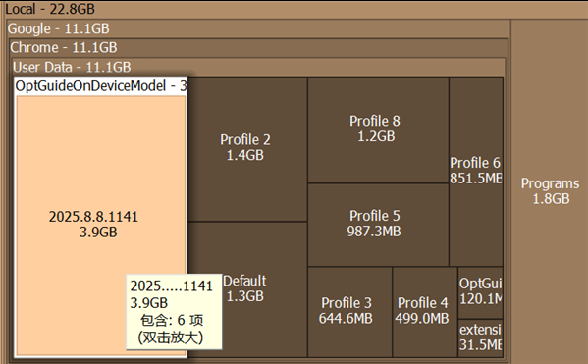Click the Programs label text
Image resolution: width=588 pixels, height=364 pixels.
point(550,183)
